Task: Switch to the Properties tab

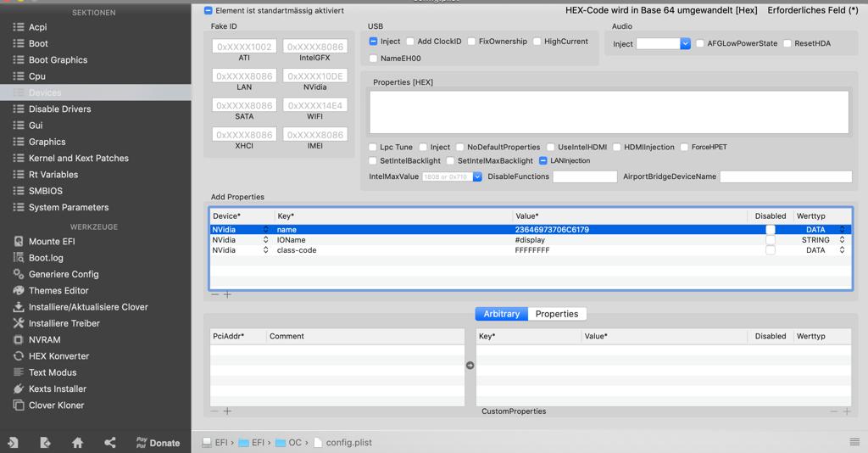Action: tap(556, 314)
